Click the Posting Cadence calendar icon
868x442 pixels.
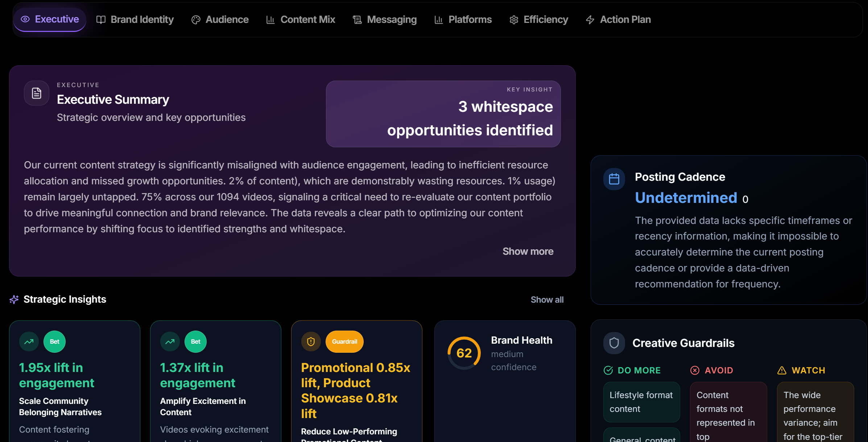click(614, 179)
